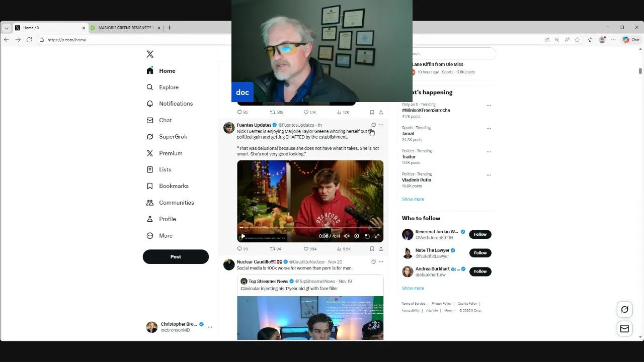
Task: Click the Lists sidebar icon
Action: 150,169
